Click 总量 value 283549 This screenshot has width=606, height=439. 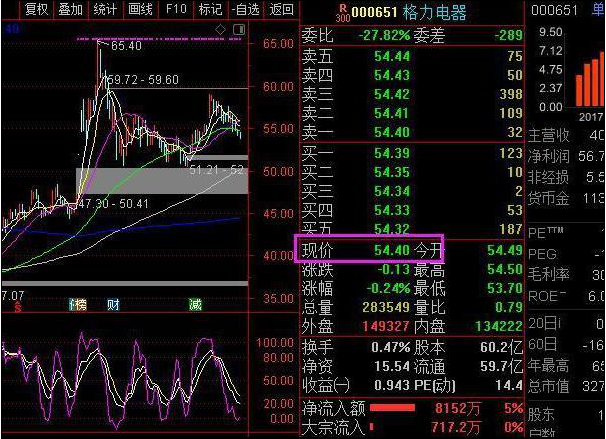click(386, 307)
